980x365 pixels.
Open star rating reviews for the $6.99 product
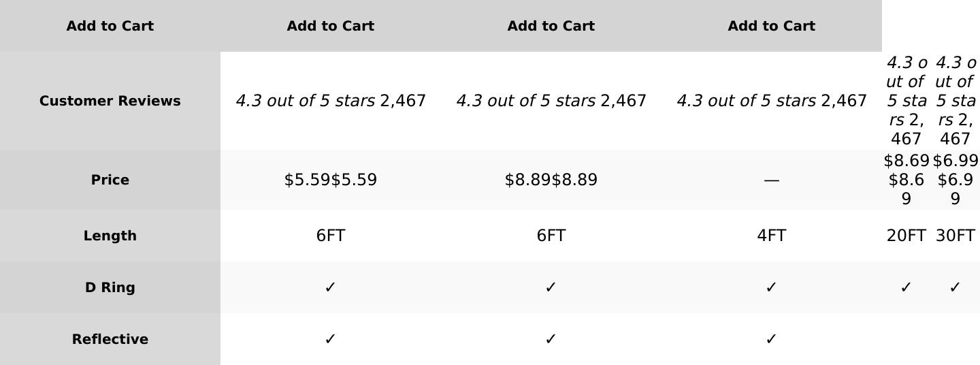pyautogui.click(x=955, y=91)
